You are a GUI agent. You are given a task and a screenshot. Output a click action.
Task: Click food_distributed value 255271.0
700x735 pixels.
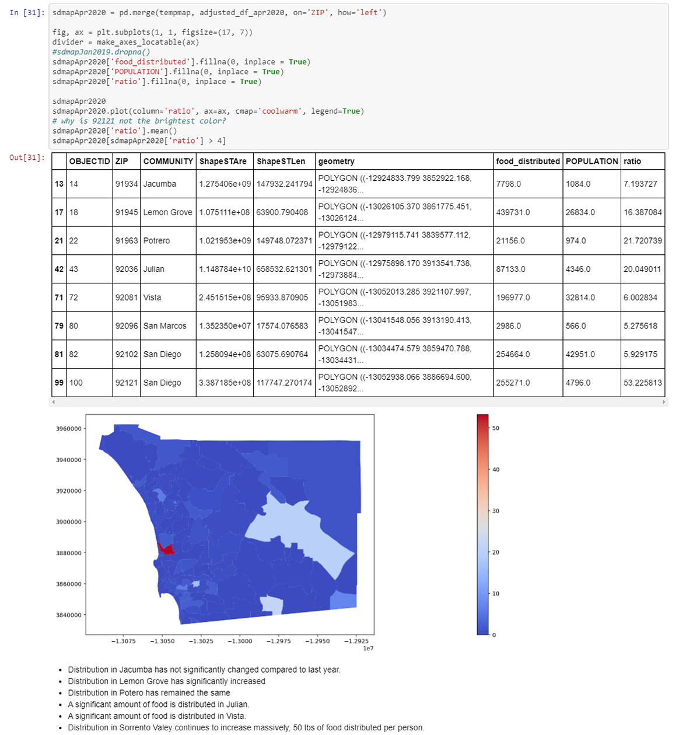tap(513, 383)
